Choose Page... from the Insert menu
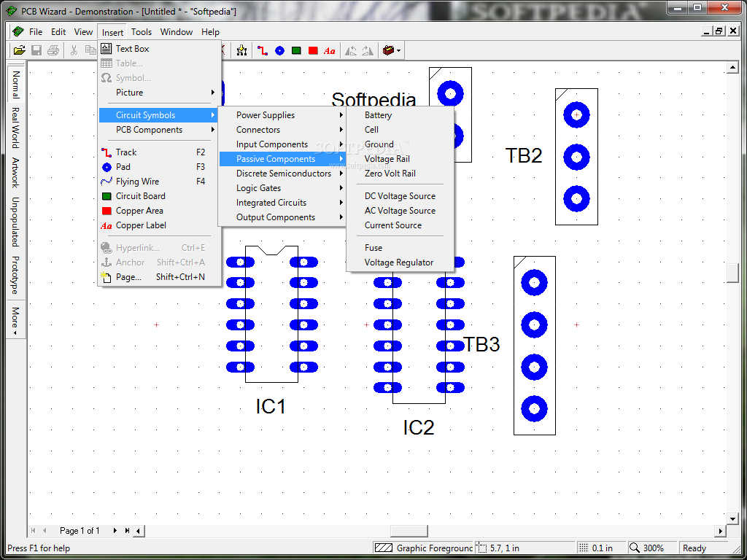 pyautogui.click(x=160, y=276)
